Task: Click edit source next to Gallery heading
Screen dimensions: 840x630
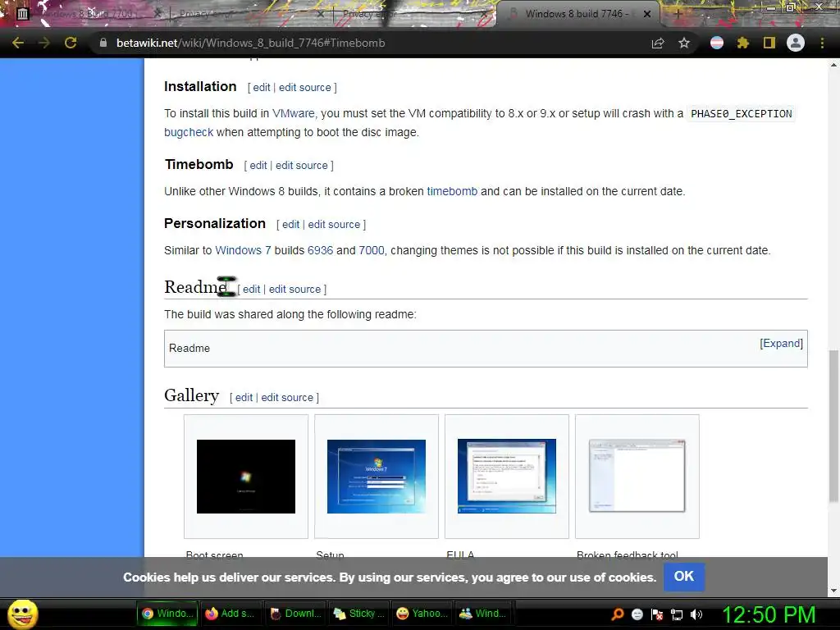Action: [287, 398]
